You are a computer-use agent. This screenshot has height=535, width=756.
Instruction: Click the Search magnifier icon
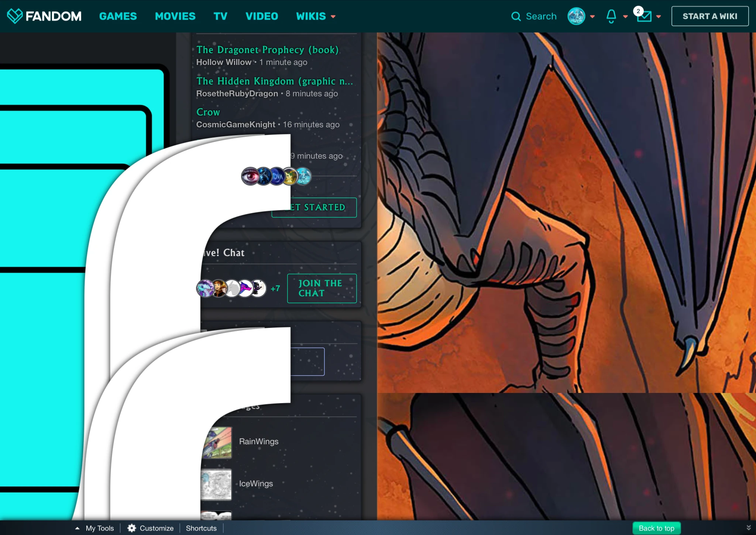point(516,17)
